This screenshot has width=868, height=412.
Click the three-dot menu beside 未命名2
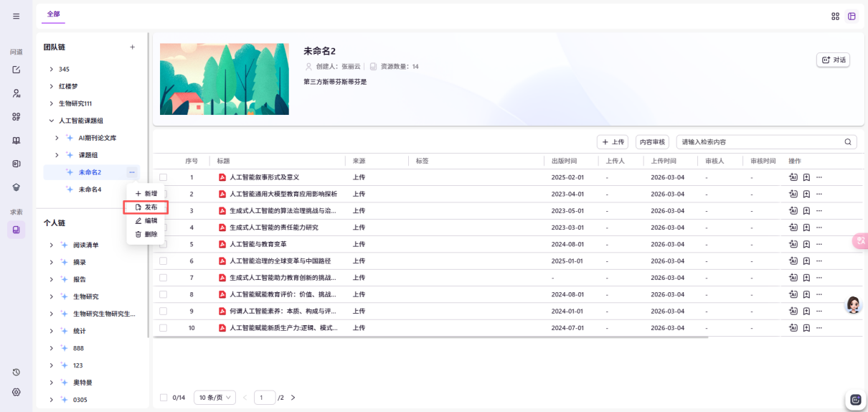point(131,172)
